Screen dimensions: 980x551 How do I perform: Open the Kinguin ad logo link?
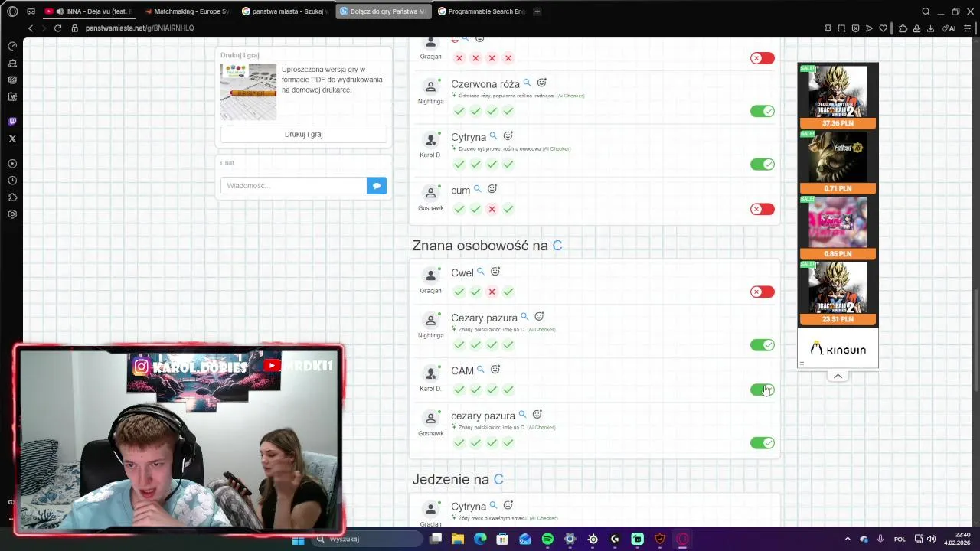(x=838, y=350)
